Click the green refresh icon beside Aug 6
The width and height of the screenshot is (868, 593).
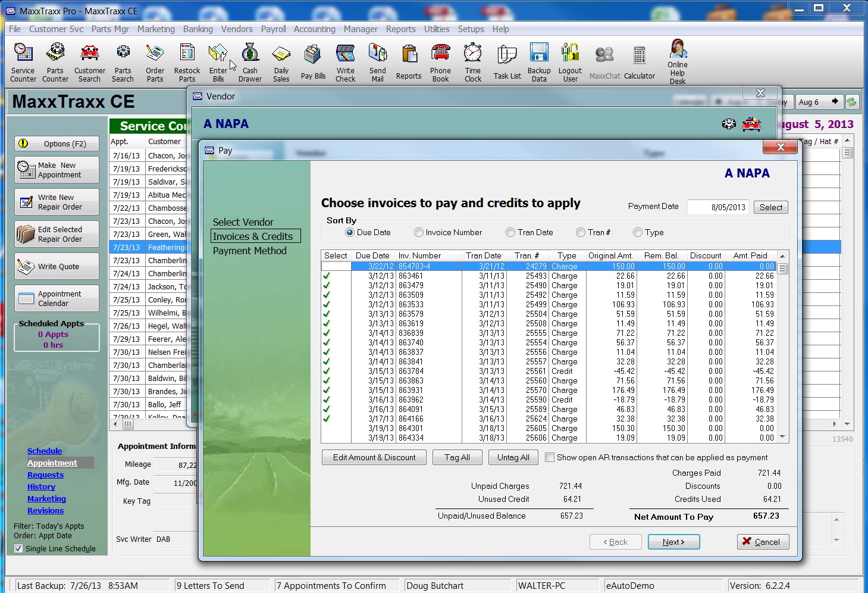click(x=852, y=102)
